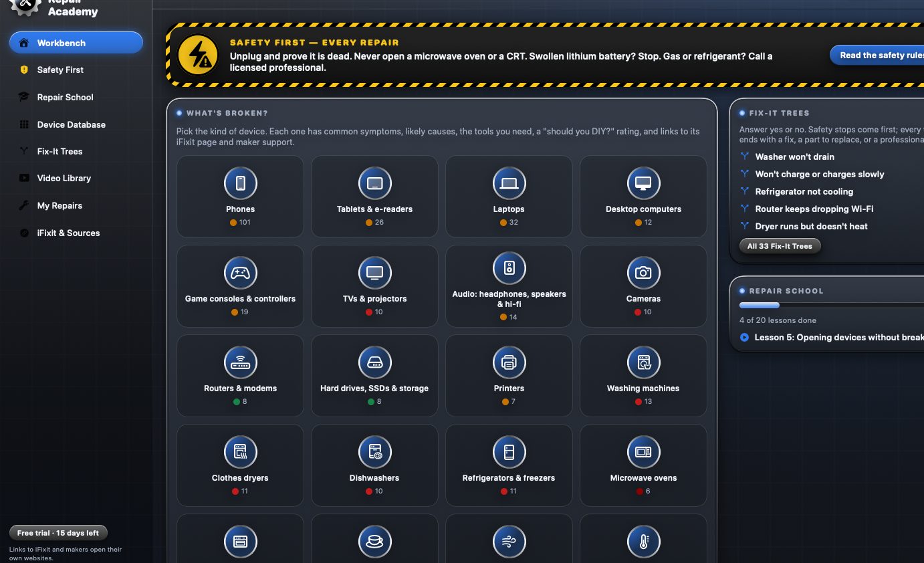The width and height of the screenshot is (924, 563).
Task: Click the Read the safety rules button
Action: point(879,55)
